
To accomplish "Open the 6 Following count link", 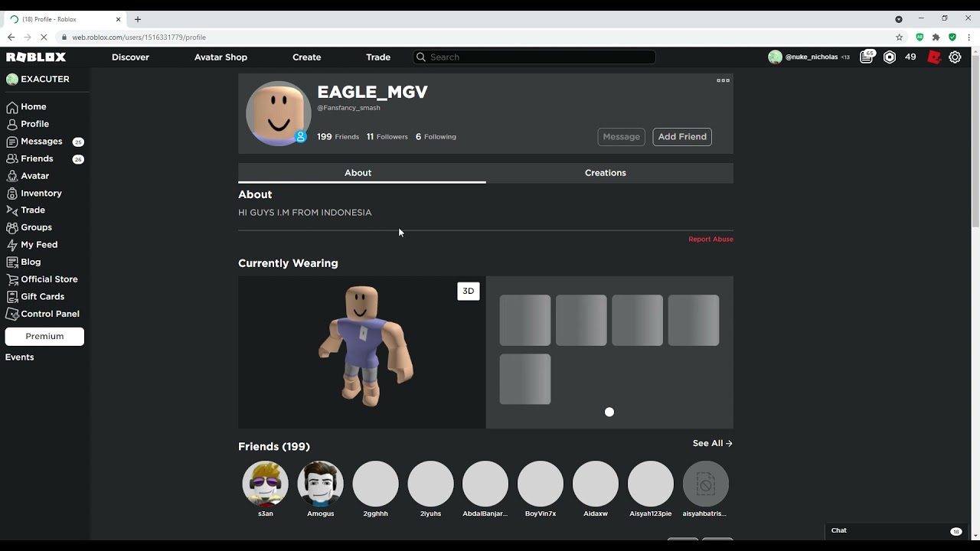I will click(x=436, y=137).
